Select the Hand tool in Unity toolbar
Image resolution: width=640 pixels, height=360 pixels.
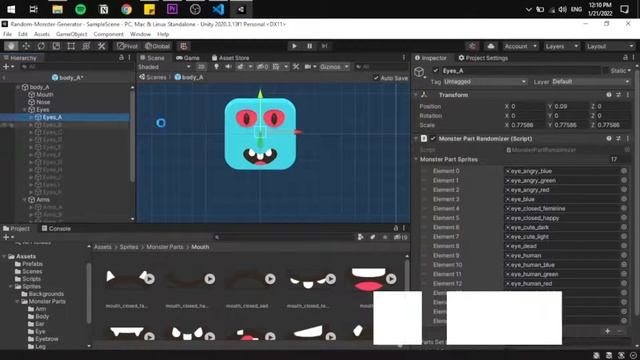pyautogui.click(x=11, y=46)
